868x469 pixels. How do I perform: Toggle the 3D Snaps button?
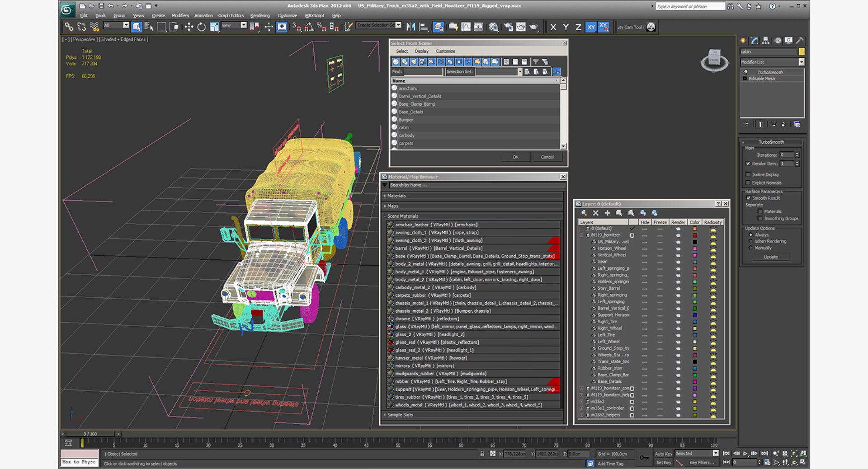[297, 27]
